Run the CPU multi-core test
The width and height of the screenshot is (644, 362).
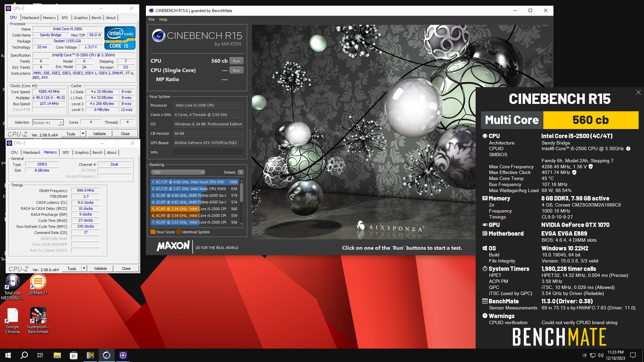(x=236, y=61)
